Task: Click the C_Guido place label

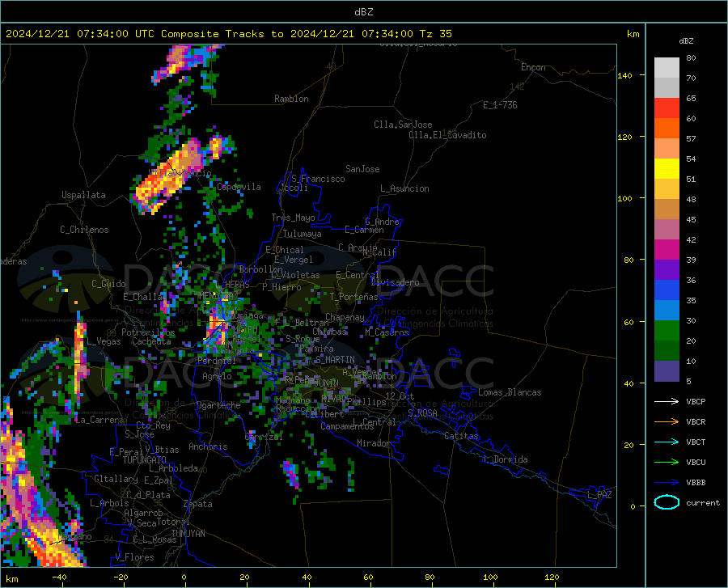Action: pos(108,284)
